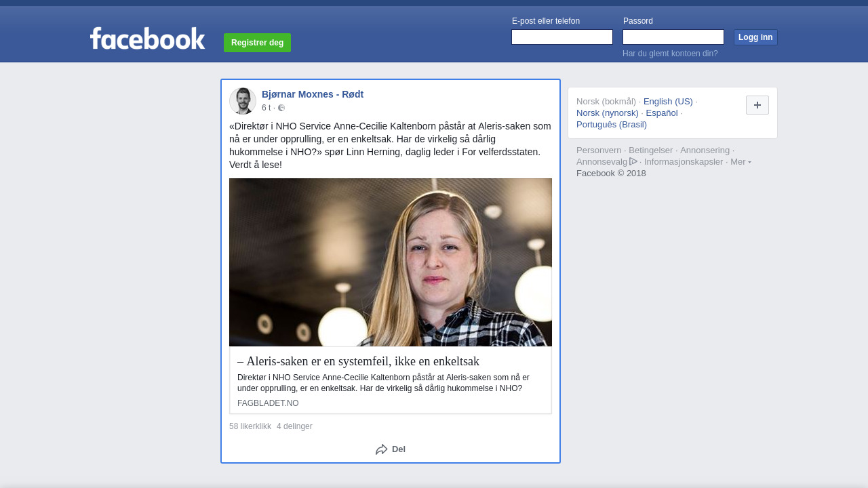Switch language to Português (Brasil)
868x488 pixels.
point(612,125)
